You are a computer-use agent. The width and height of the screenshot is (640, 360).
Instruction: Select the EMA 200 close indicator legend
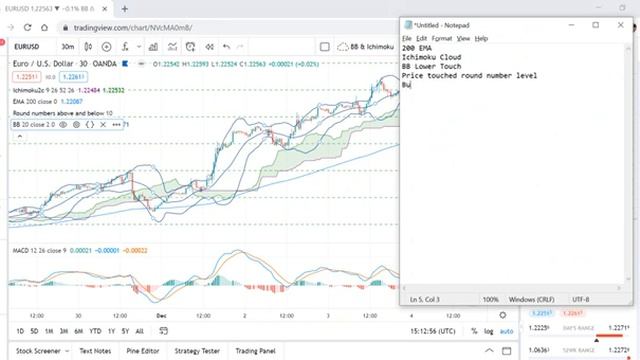pyautogui.click(x=35, y=102)
